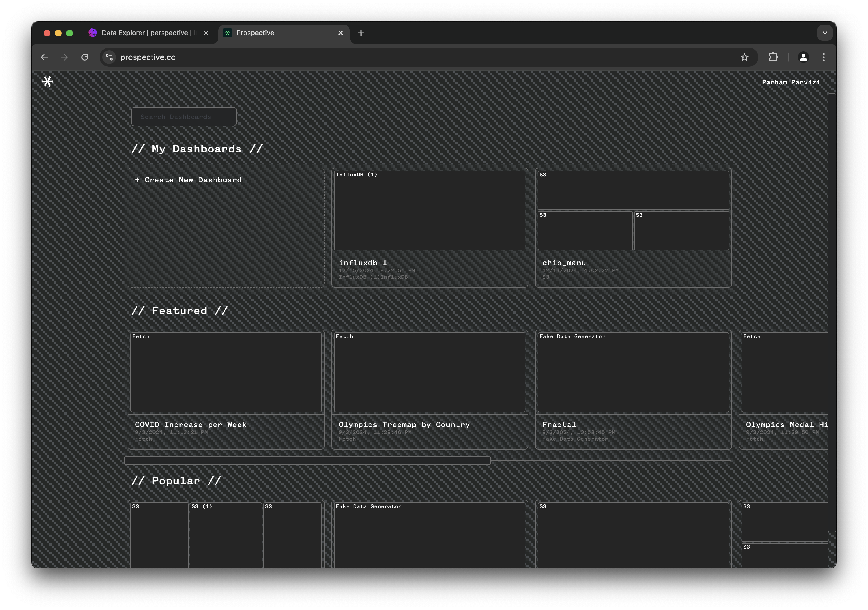Open the influxdb-1 title link
The height and width of the screenshot is (610, 868).
click(x=362, y=263)
